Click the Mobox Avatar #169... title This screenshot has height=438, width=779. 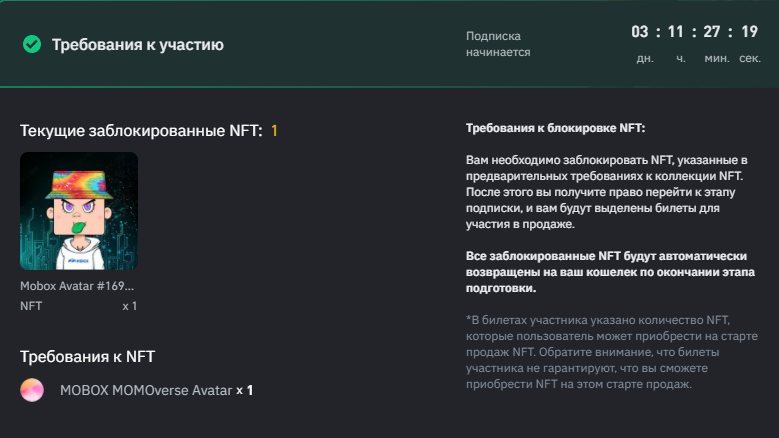[x=77, y=286]
